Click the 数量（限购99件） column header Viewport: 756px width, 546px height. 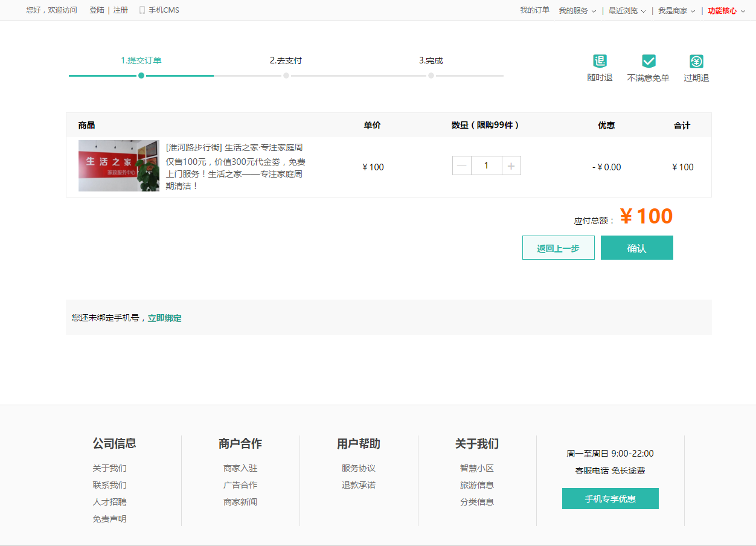485,125
